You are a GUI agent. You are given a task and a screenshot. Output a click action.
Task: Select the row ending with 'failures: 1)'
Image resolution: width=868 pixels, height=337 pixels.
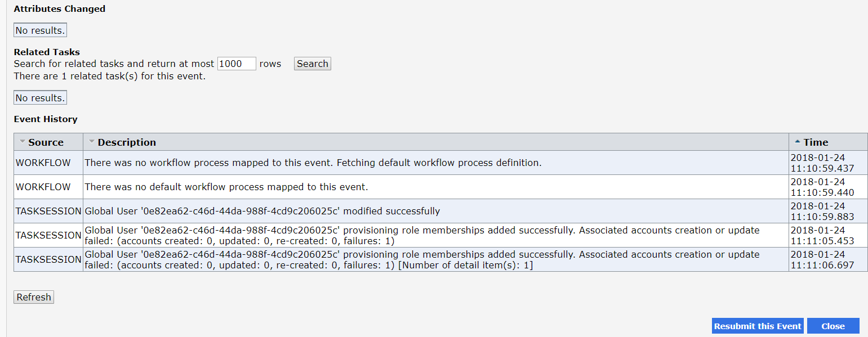click(440, 235)
